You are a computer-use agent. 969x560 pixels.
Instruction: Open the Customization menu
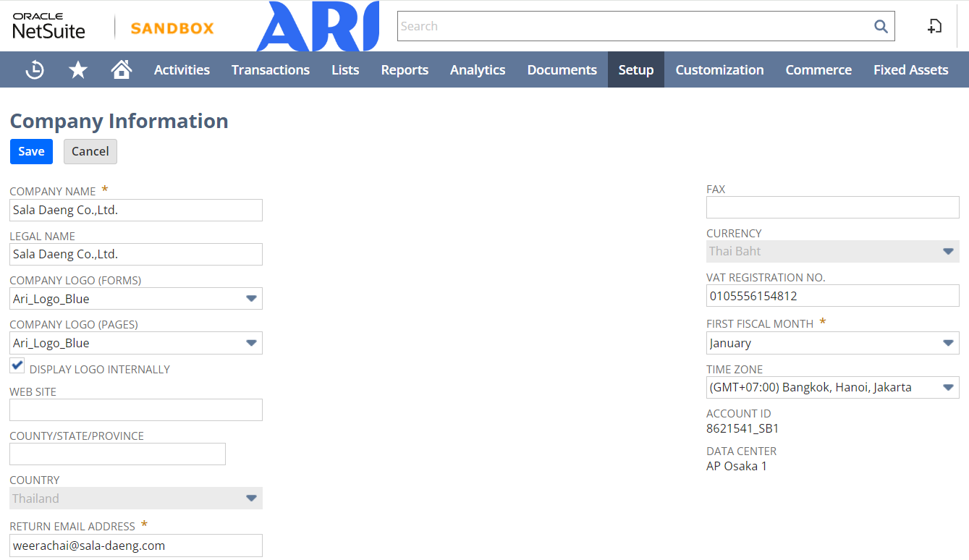pos(719,69)
